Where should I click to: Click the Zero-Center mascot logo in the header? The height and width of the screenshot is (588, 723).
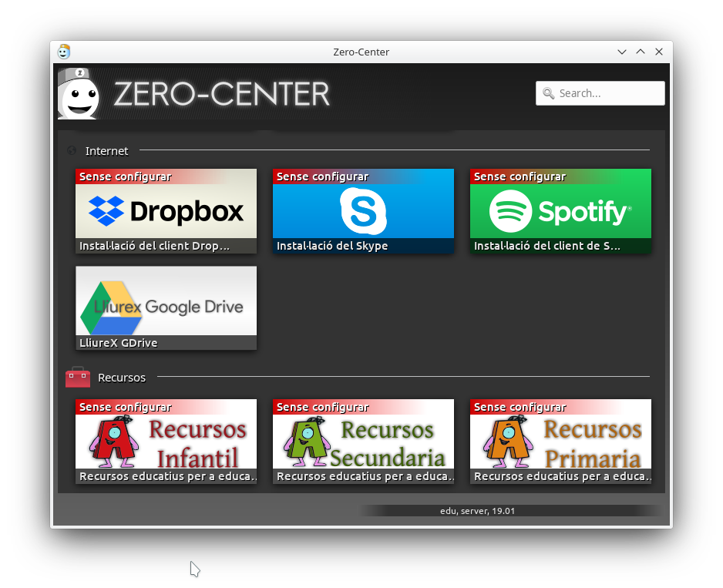[x=79, y=94]
